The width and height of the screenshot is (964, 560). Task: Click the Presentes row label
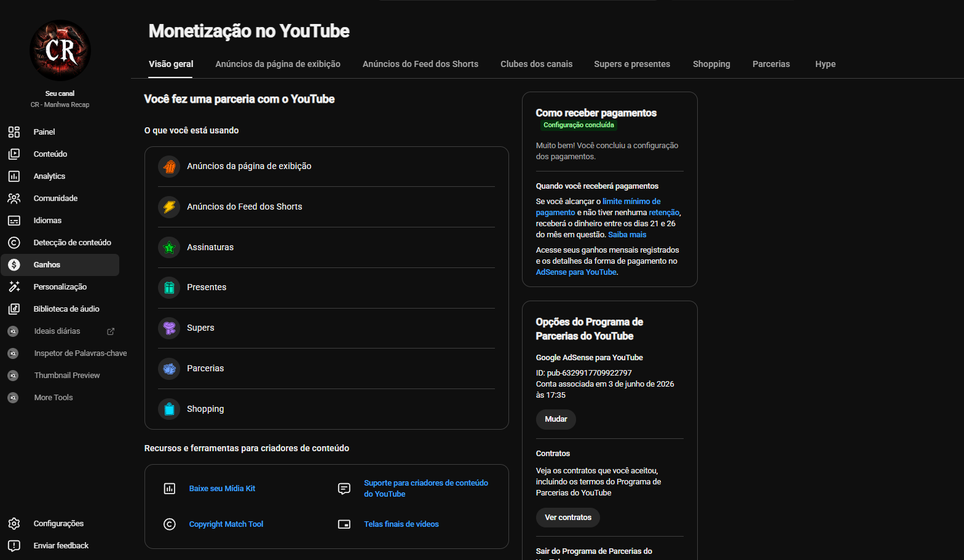(207, 288)
